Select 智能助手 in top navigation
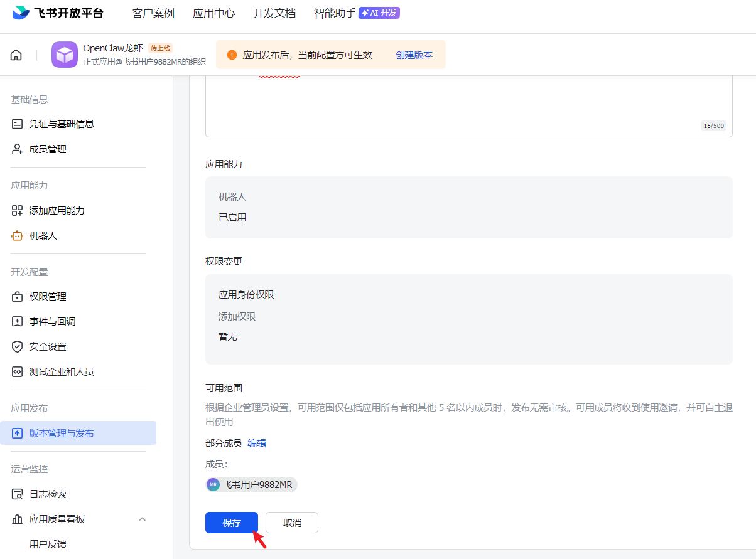The image size is (756, 559). click(x=335, y=13)
